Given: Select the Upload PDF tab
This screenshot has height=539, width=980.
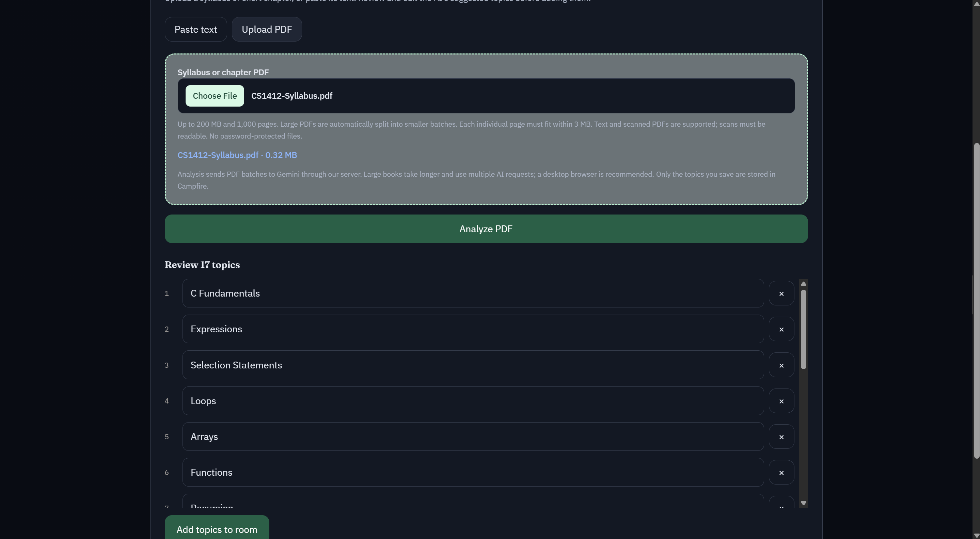Looking at the screenshot, I should point(267,29).
